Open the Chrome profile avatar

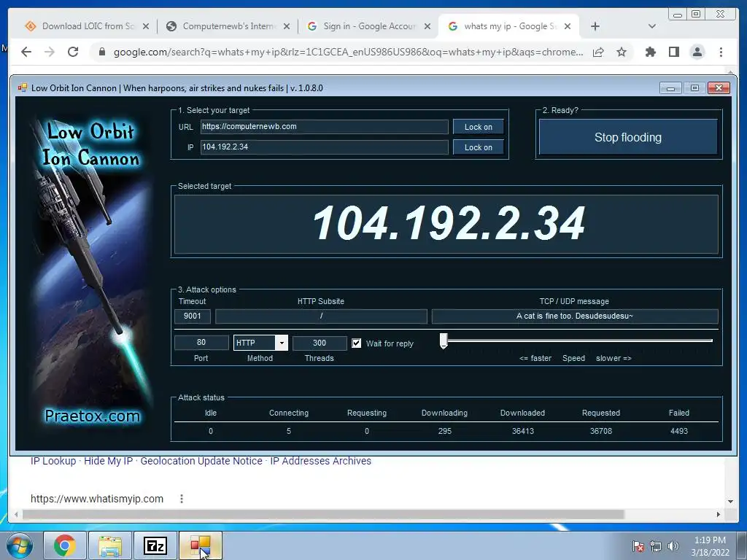pyautogui.click(x=697, y=52)
